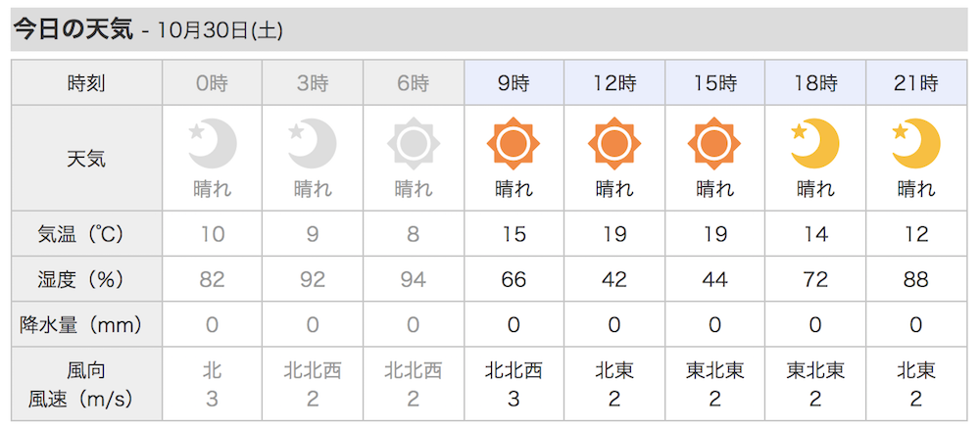Click the grey sun icon under 6時
The width and height of the screenshot is (980, 429).
(414, 144)
